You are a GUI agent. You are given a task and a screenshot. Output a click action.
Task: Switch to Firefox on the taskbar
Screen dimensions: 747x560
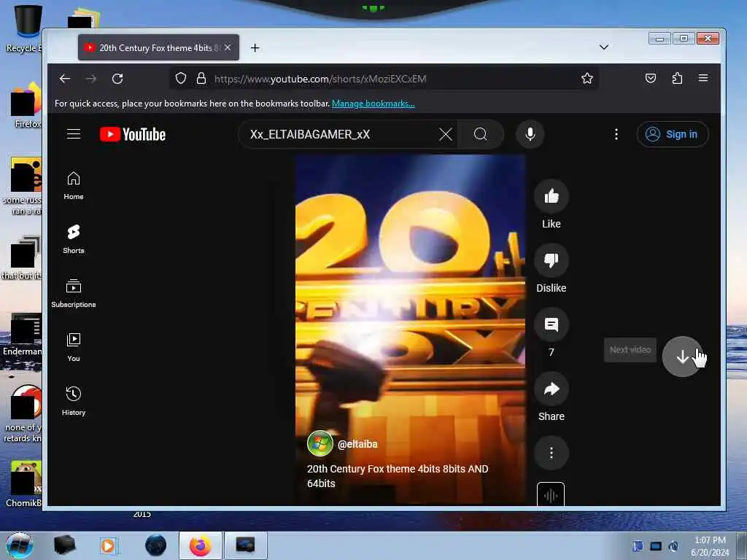click(200, 545)
